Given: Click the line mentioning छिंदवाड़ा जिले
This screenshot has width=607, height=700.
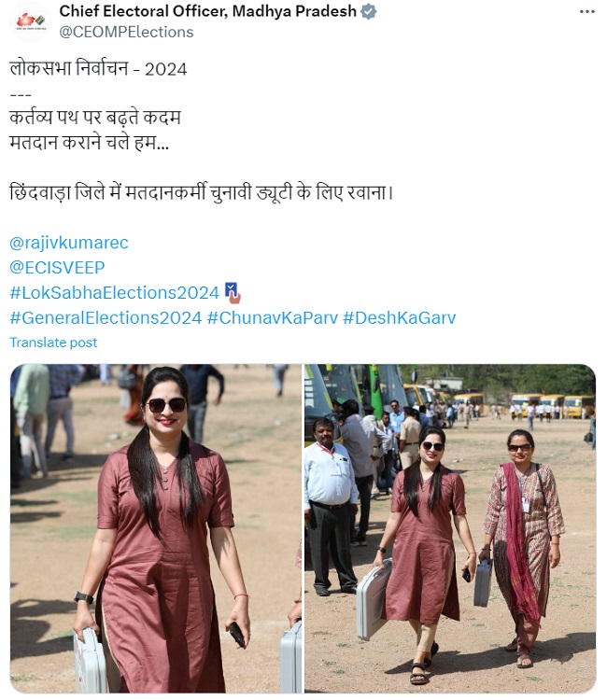Looking at the screenshot, I should (x=202, y=192).
